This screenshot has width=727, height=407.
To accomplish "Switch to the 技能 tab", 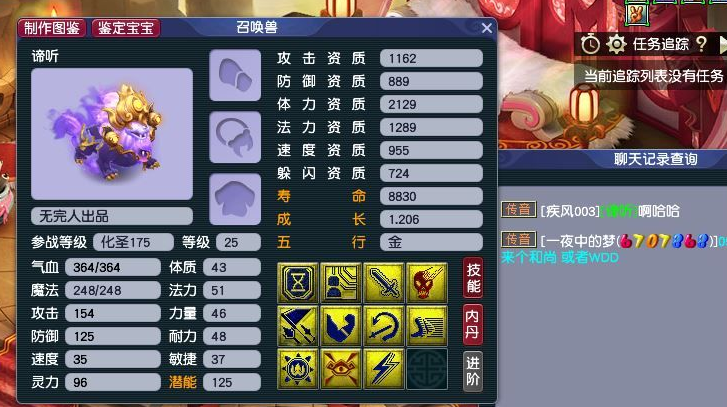I will [473, 278].
